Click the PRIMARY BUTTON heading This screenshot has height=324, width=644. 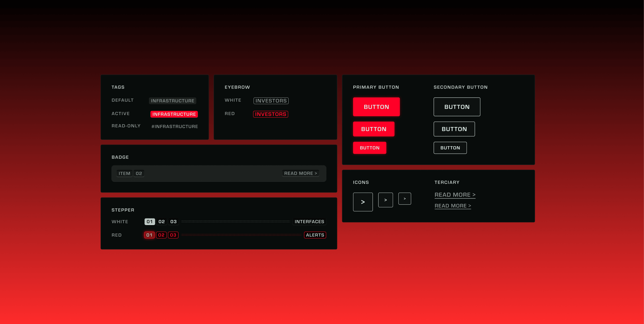point(376,87)
